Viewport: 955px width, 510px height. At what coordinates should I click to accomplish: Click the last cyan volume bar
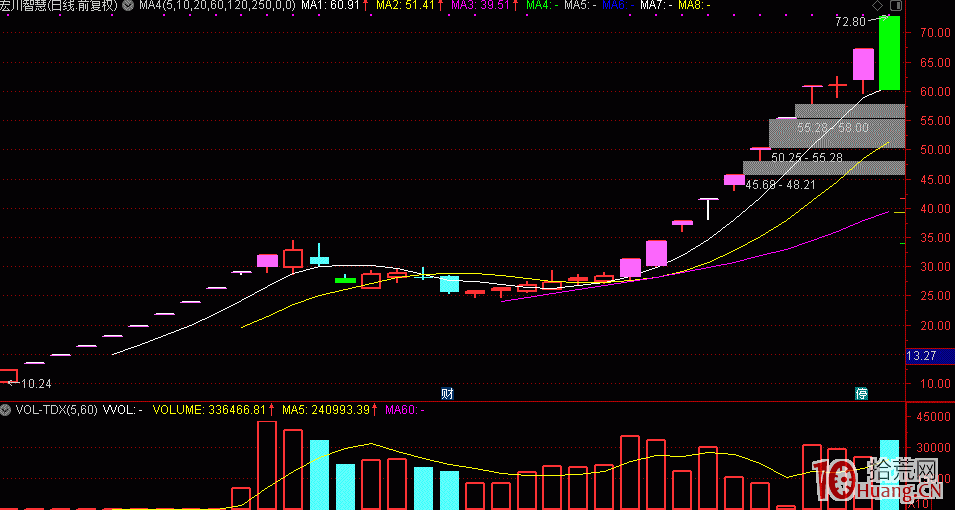[889, 474]
